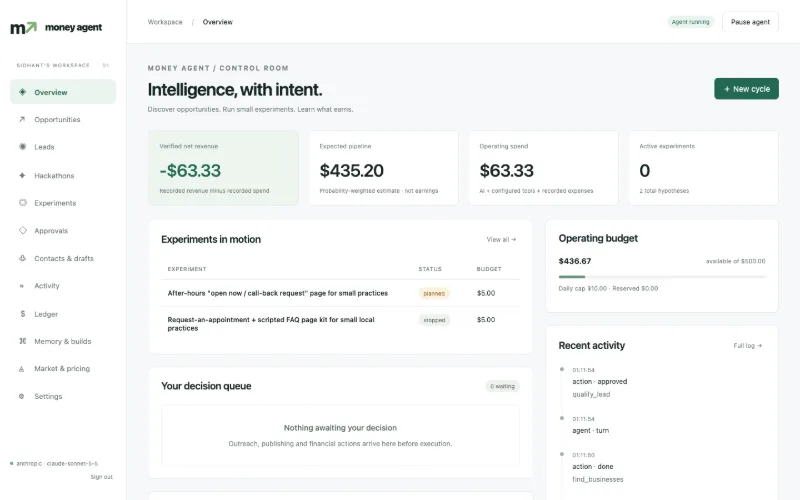Screen dimensions: 800x500
Task: Click the 0 waiting badge
Action: tap(503, 386)
